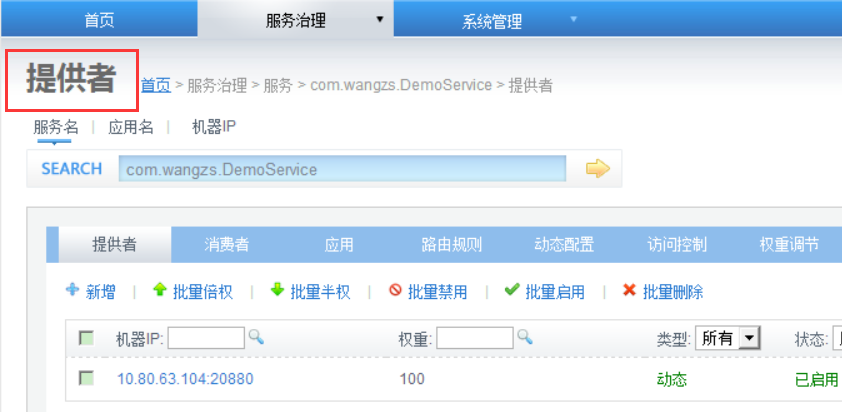Switch to the 动态配置 tab
Screen dimensions: 842x412
(x=564, y=245)
